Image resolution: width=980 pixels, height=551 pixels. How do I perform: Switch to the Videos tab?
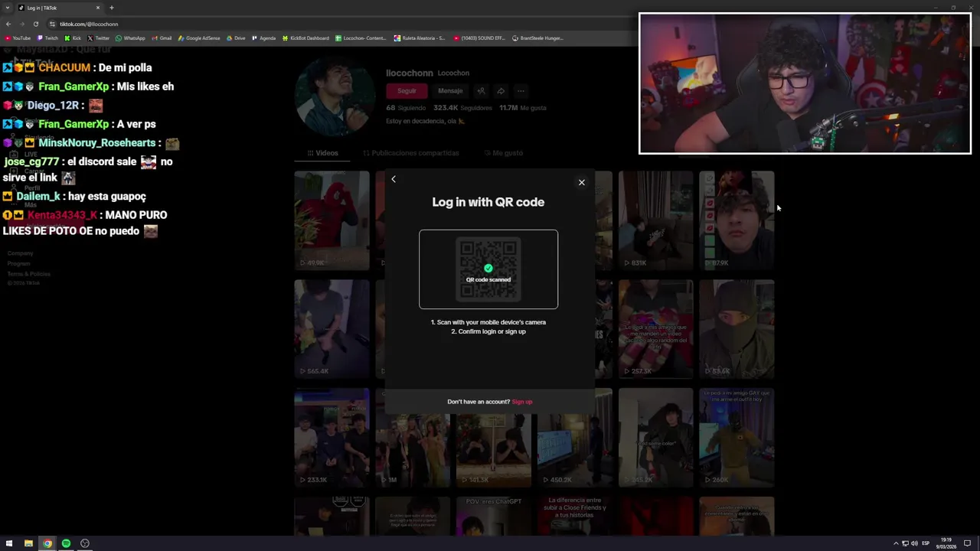coord(322,153)
